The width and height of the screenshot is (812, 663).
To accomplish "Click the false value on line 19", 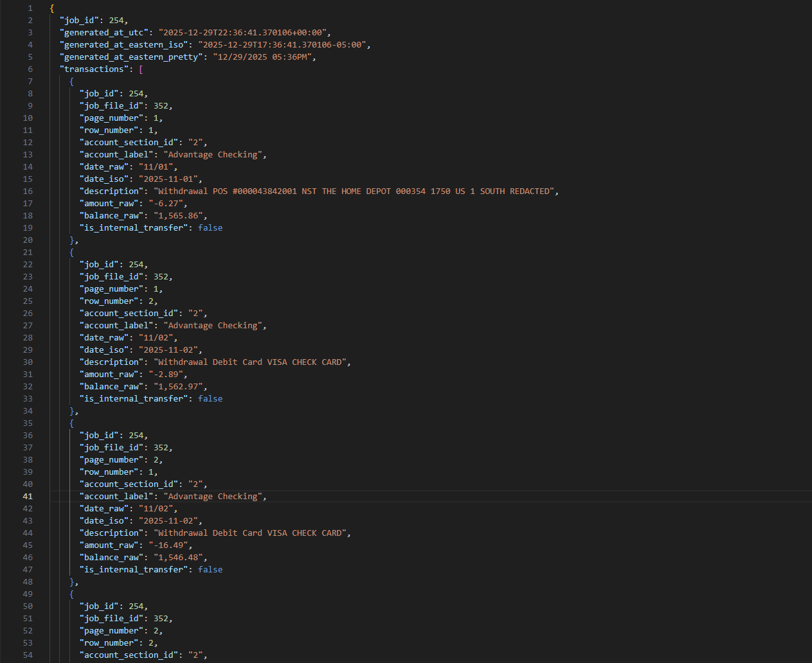I will pyautogui.click(x=210, y=227).
